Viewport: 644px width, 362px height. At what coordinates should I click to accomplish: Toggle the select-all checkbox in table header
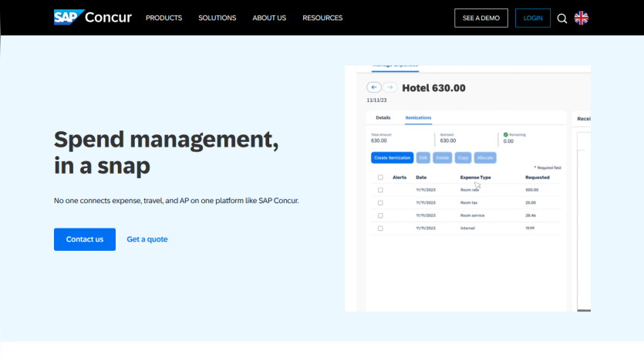click(x=380, y=178)
